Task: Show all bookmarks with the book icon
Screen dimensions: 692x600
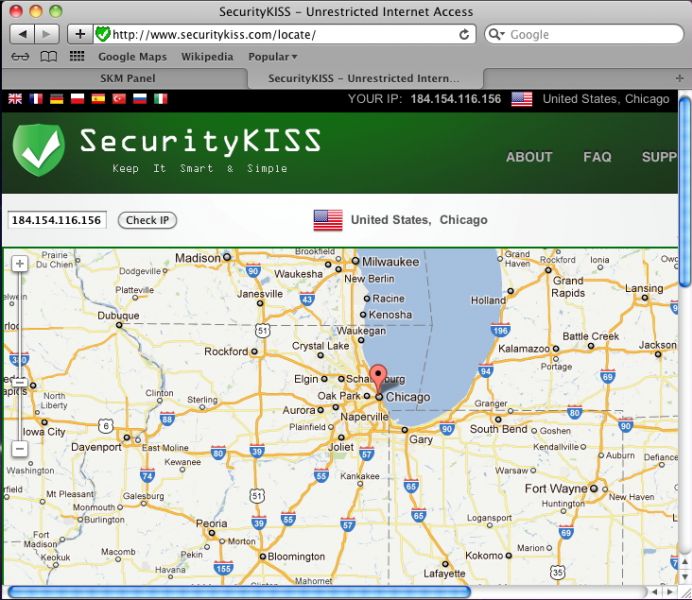Action: point(49,56)
